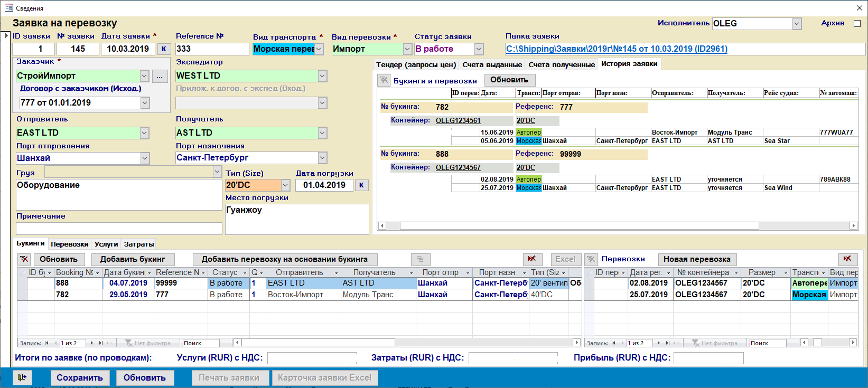Click the greyed icon button left of red delete
This screenshot has height=388, width=868.
click(421, 259)
